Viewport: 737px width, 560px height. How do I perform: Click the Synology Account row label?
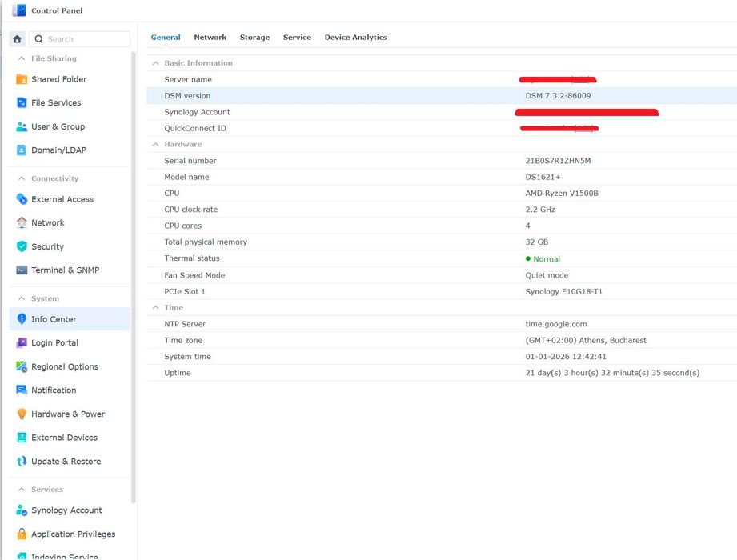click(197, 112)
